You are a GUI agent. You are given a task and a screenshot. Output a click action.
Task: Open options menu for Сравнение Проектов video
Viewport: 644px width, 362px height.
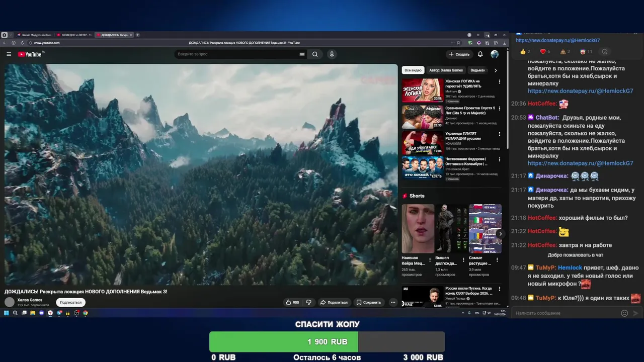(500, 108)
